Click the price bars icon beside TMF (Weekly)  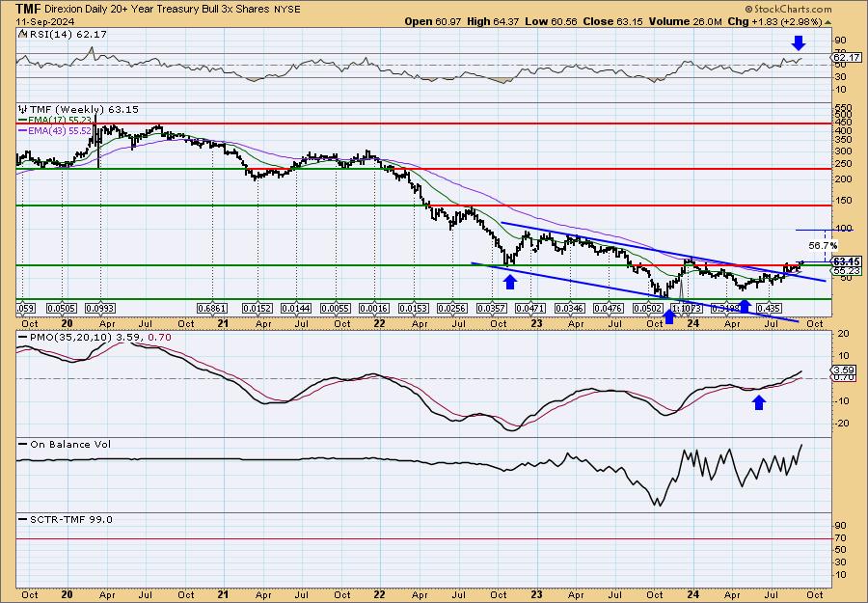[x=21, y=109]
